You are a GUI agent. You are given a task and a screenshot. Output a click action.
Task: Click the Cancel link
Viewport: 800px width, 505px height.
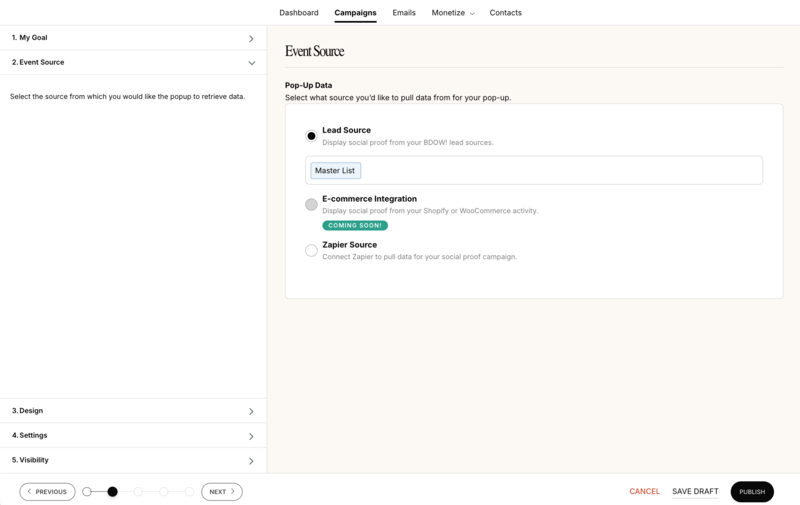(x=644, y=491)
